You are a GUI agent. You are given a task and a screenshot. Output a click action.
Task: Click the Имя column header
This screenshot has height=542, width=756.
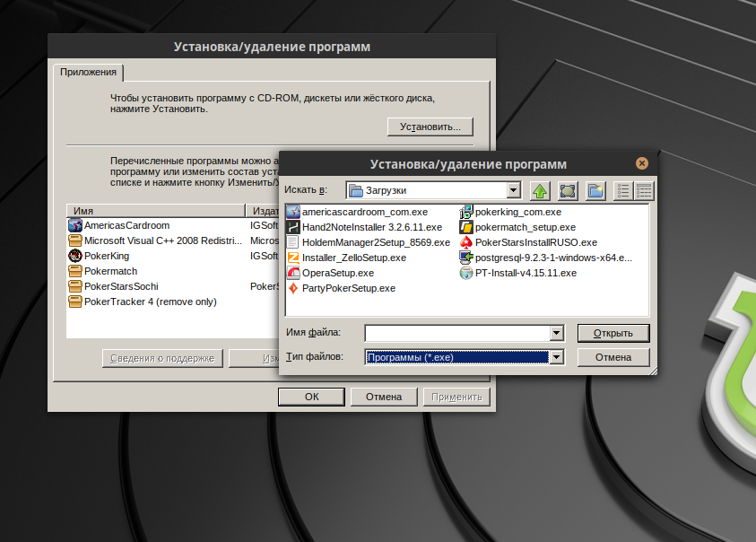coord(156,211)
